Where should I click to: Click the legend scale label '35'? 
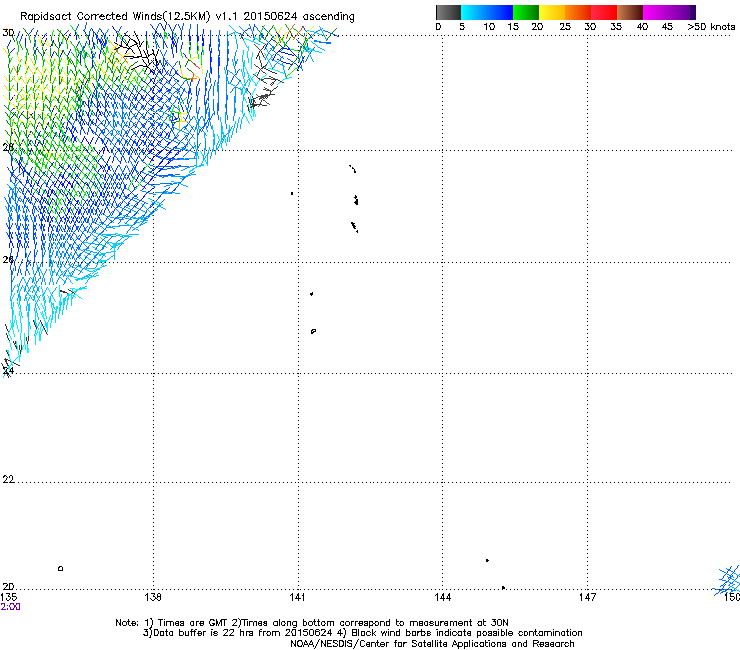click(616, 27)
